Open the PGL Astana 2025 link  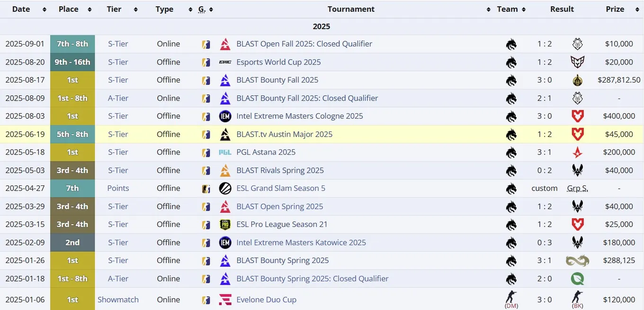(266, 152)
